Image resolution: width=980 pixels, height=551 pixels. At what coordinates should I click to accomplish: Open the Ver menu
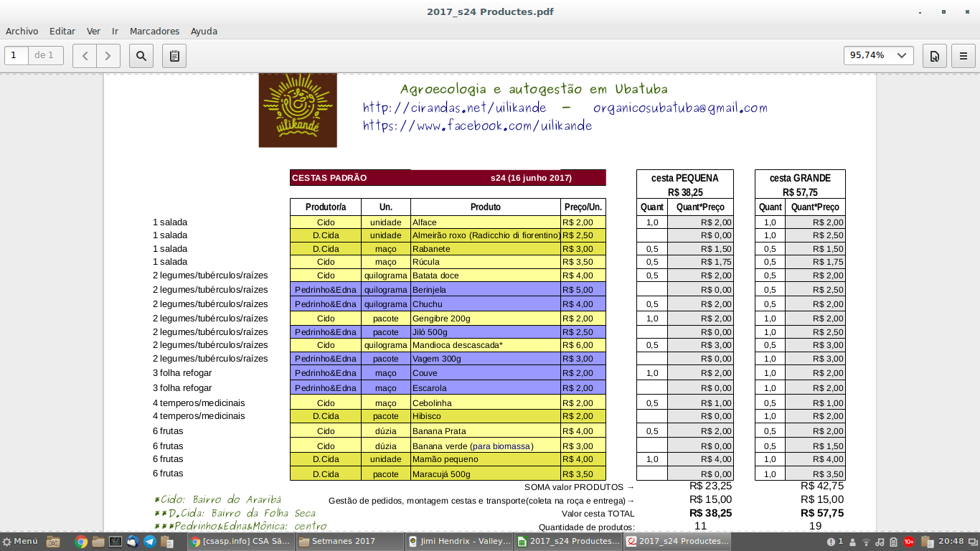point(93,32)
